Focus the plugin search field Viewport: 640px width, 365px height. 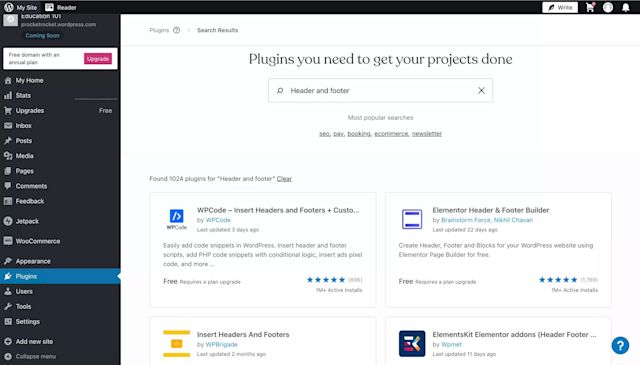(x=380, y=91)
